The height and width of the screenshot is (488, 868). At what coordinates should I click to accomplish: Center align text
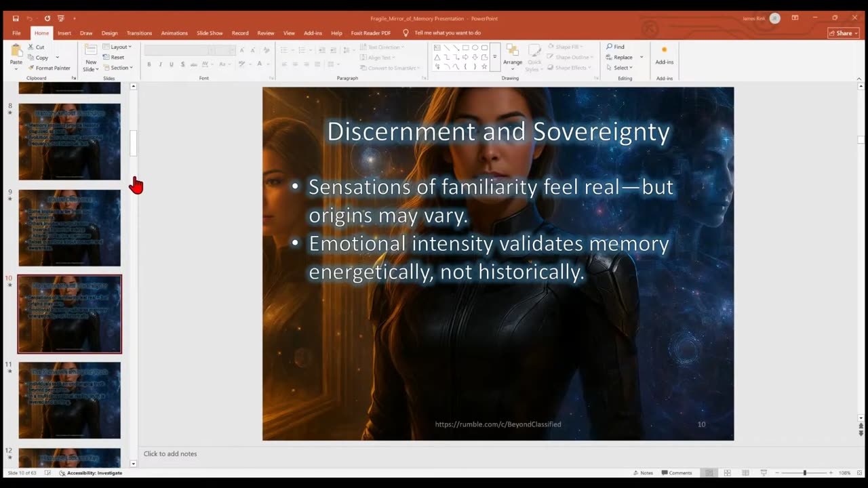(x=296, y=64)
